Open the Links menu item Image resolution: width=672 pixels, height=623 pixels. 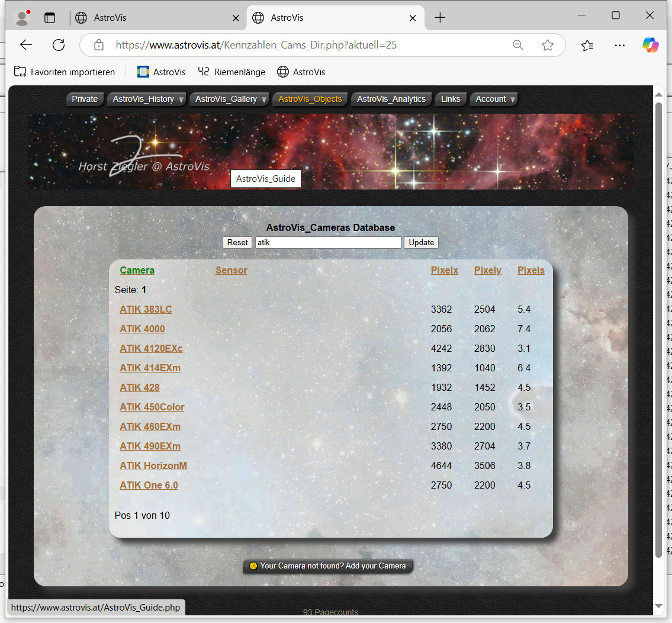point(451,99)
